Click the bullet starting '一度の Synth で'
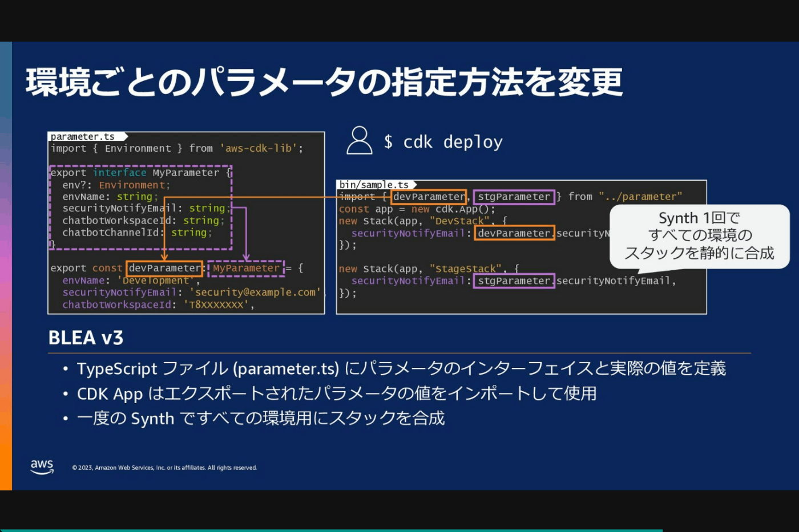This screenshot has width=799, height=532. click(261, 419)
